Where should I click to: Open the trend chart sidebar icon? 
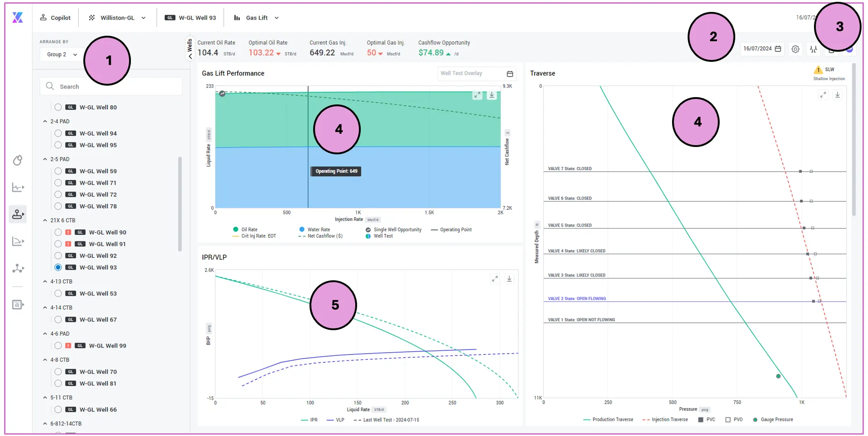[x=18, y=187]
